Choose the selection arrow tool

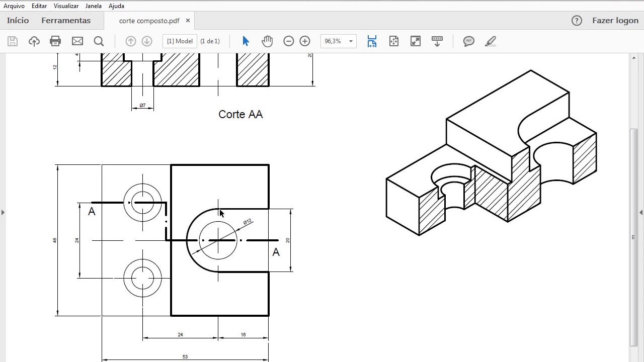coord(246,41)
